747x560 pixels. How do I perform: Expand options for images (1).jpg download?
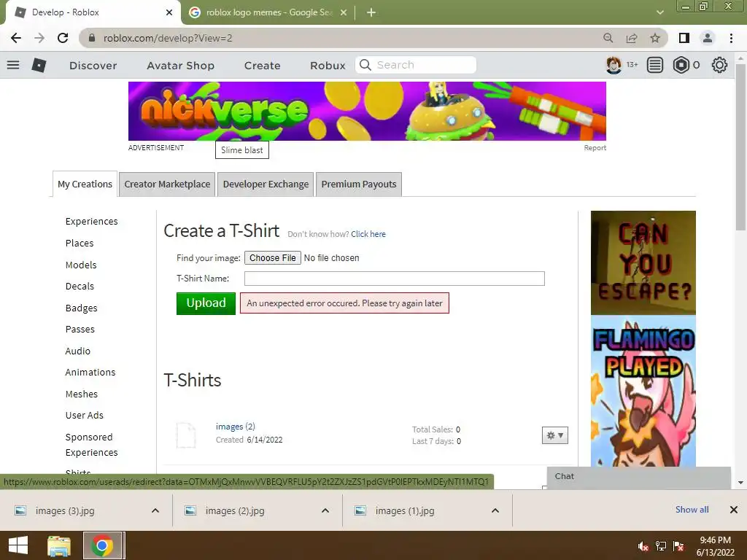[495, 510]
